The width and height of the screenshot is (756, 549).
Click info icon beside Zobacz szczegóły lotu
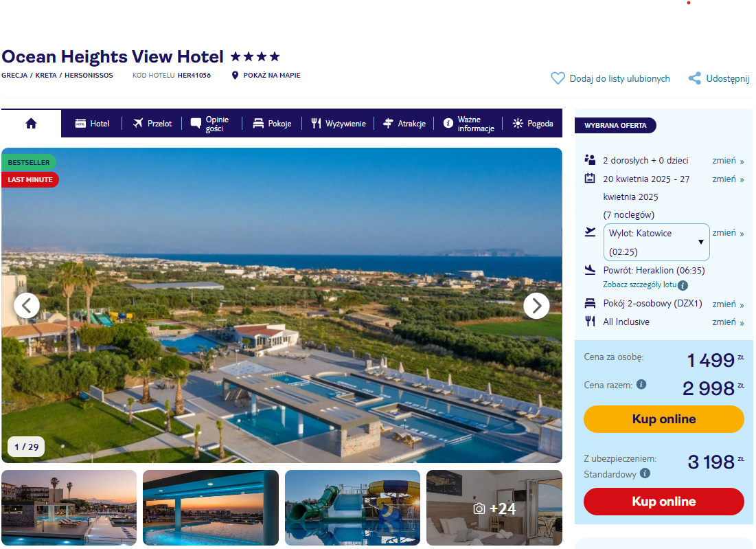point(683,286)
